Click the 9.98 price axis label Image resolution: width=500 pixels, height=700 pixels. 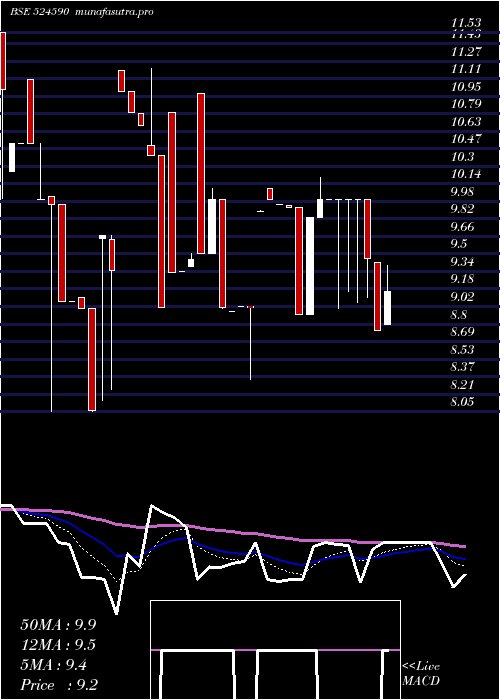coord(462,192)
